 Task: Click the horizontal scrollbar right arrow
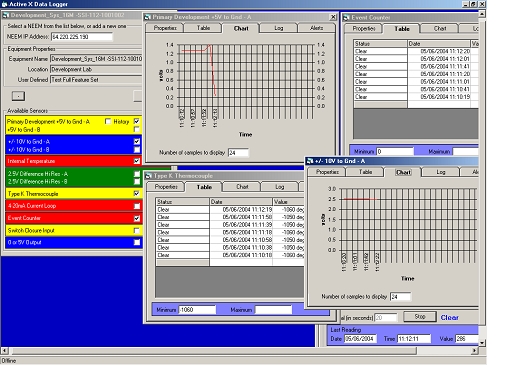pos(474,351)
